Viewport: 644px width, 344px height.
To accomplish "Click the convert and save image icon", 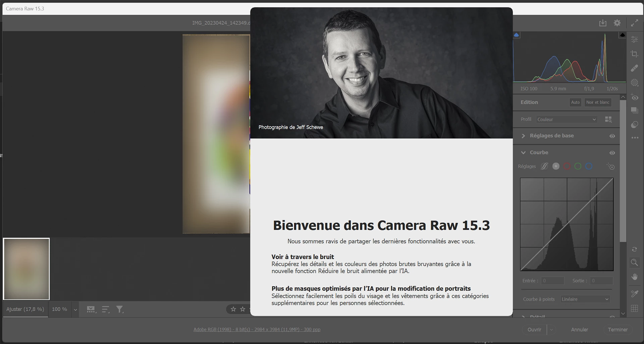I will tap(603, 23).
